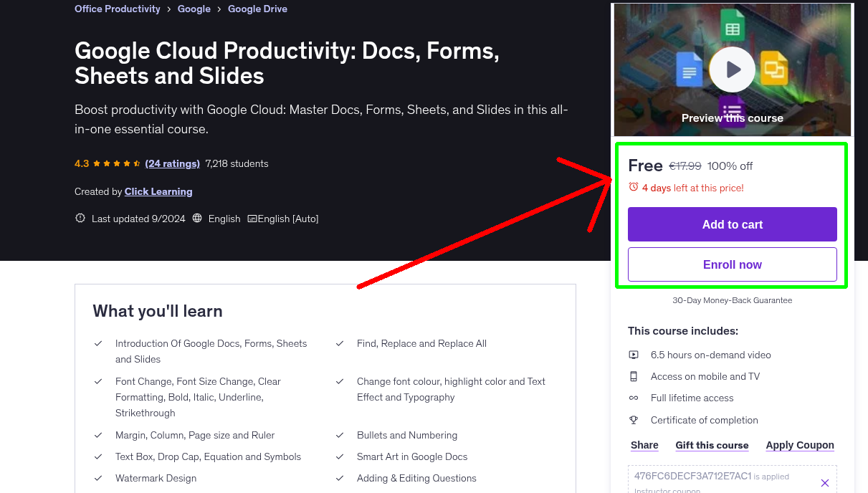Click the globe icon next to English
Screen dimensions: 868x493
coord(196,218)
